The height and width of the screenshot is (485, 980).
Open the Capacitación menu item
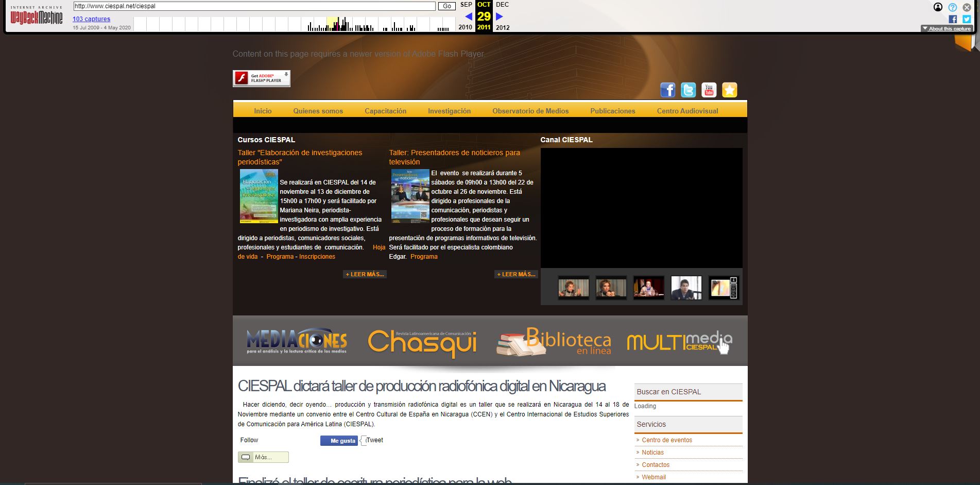pyautogui.click(x=385, y=111)
